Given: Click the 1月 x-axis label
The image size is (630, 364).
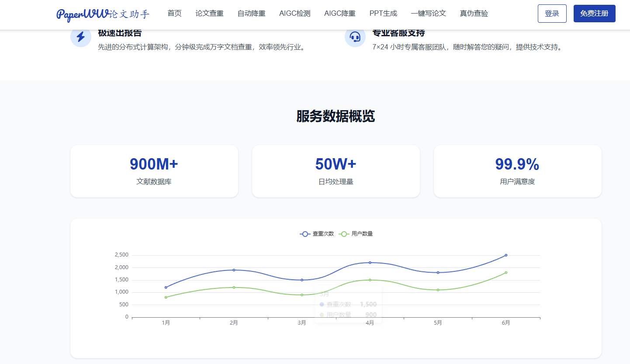Looking at the screenshot, I should click(166, 323).
